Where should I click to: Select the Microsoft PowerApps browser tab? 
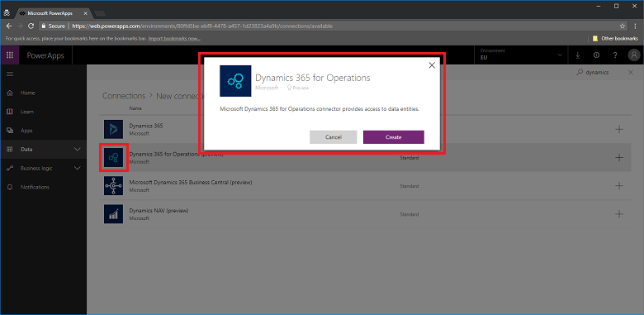click(53, 13)
